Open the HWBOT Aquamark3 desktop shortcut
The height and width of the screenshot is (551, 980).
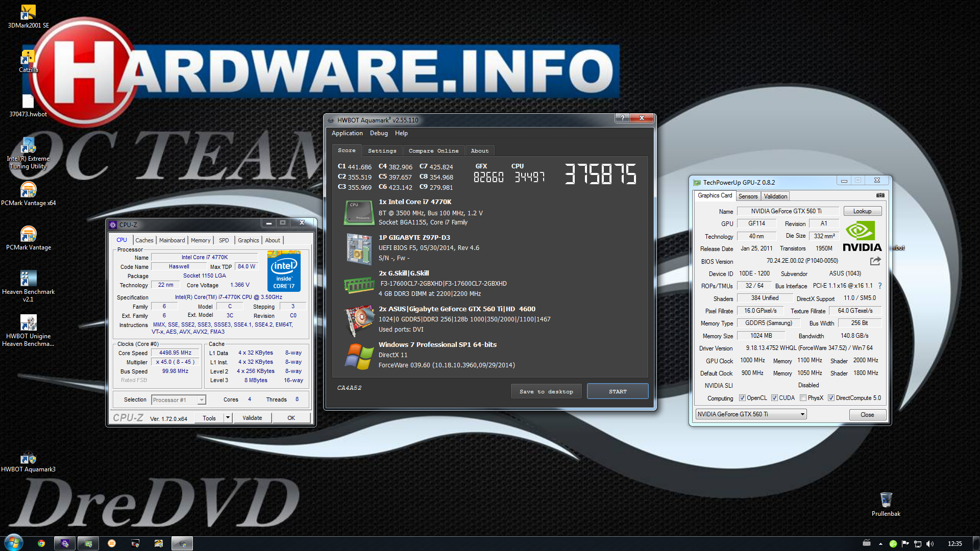[28, 461]
